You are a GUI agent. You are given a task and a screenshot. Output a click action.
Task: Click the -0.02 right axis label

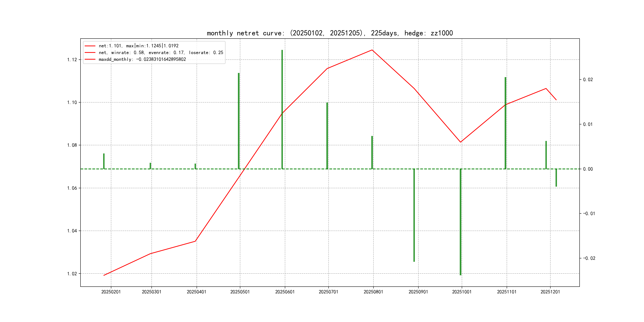[x=589, y=258]
